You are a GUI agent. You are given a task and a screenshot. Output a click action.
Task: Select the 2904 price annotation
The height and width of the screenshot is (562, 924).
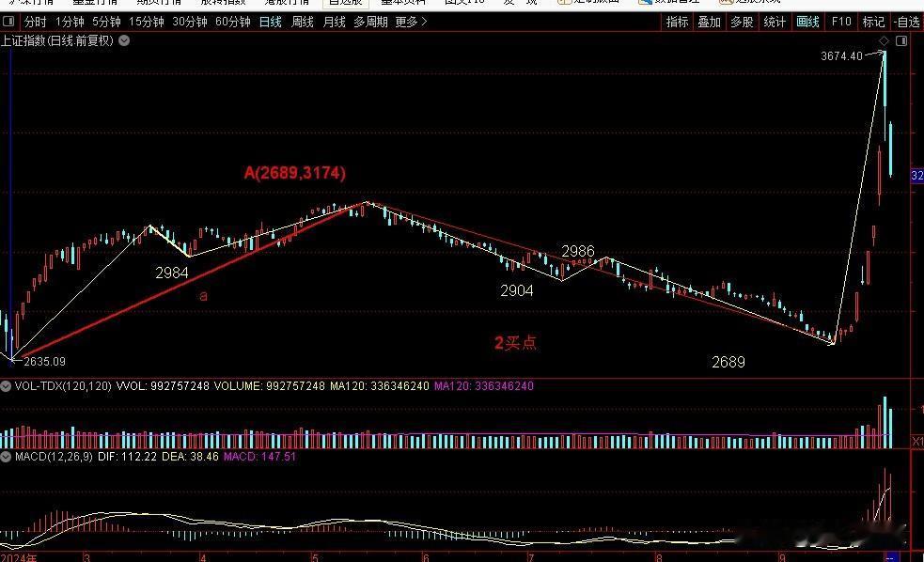tap(517, 290)
